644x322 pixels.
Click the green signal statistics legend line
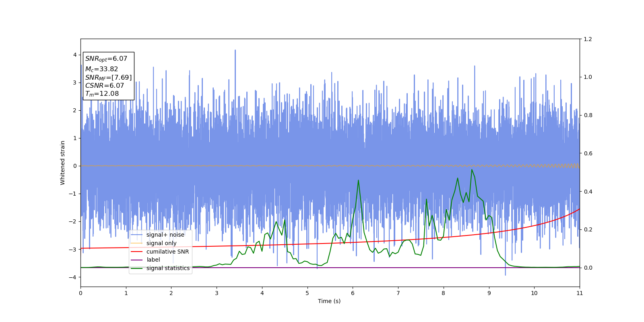[137, 268]
